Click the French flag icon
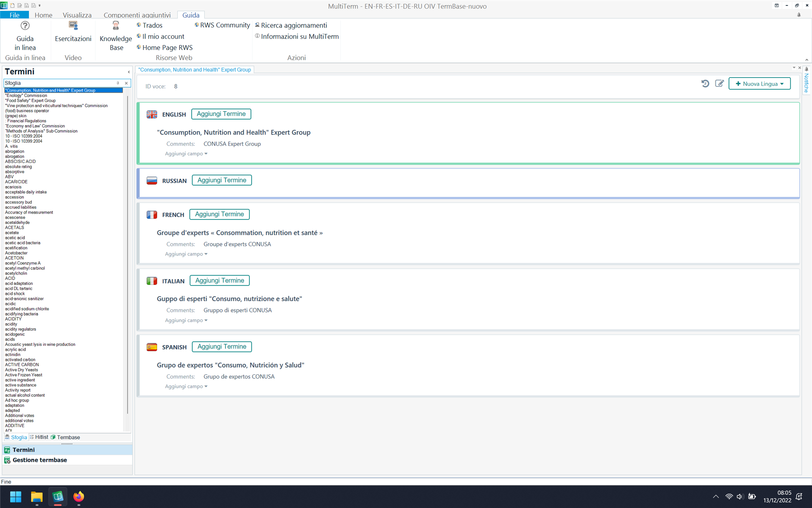This screenshot has width=812, height=508. [152, 214]
